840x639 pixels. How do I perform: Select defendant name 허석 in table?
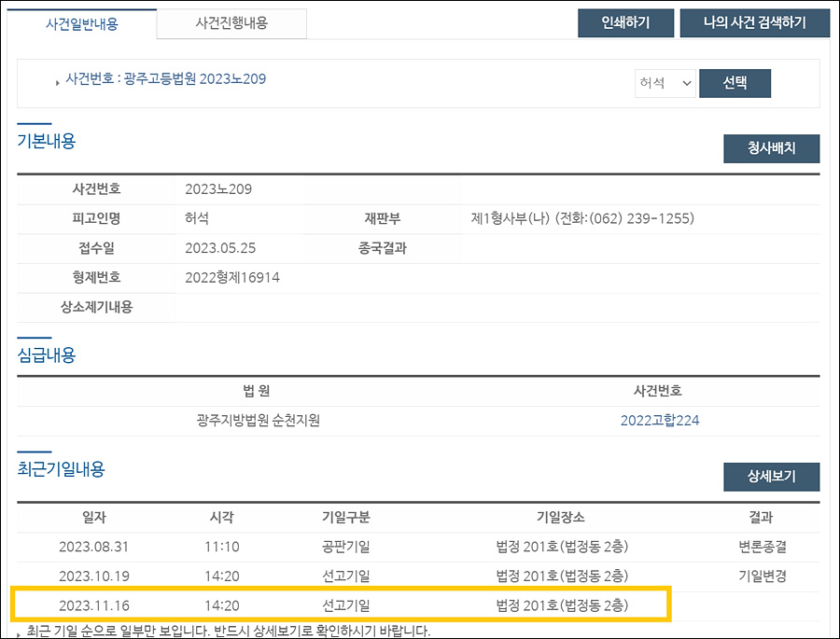[x=197, y=218]
